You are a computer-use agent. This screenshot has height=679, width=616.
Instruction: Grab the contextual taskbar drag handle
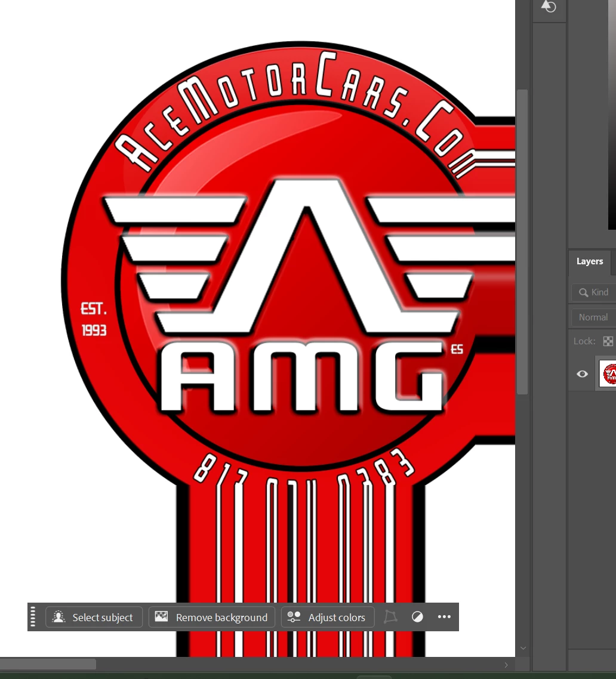coord(33,617)
